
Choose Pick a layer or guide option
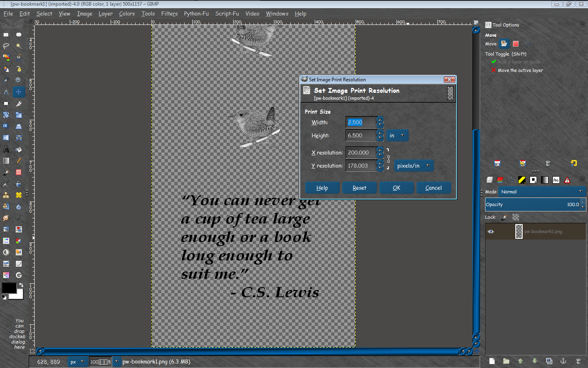(x=516, y=62)
